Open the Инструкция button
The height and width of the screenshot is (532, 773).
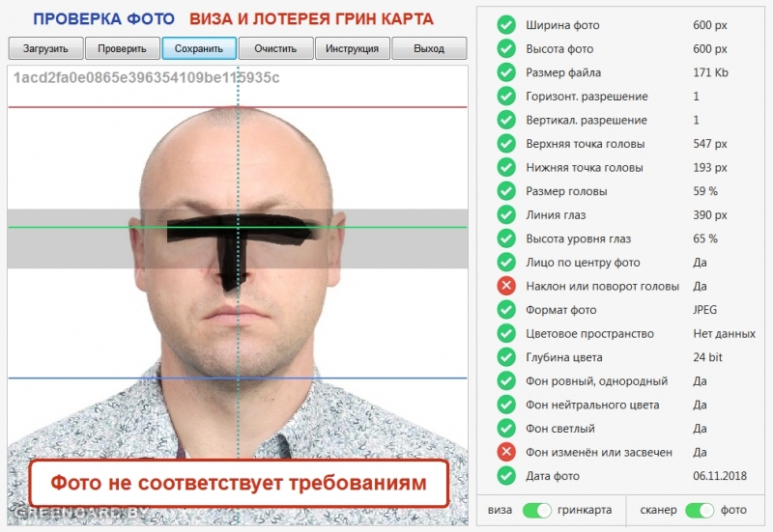click(353, 48)
